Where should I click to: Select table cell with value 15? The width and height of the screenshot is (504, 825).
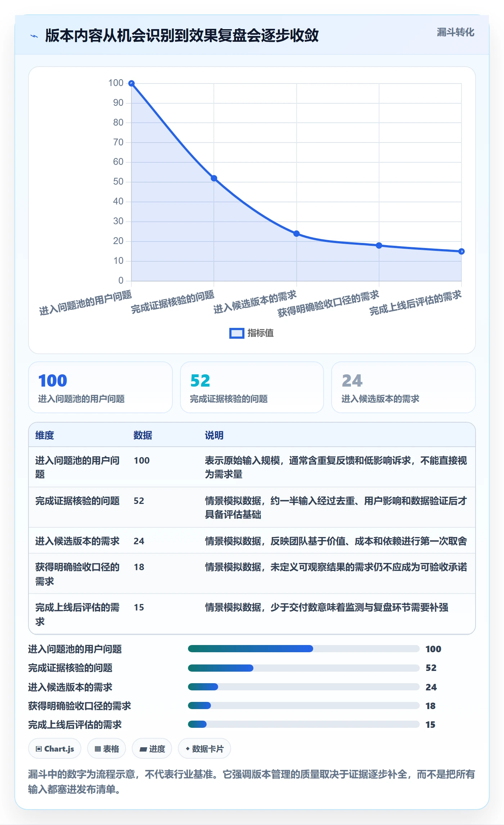(139, 607)
